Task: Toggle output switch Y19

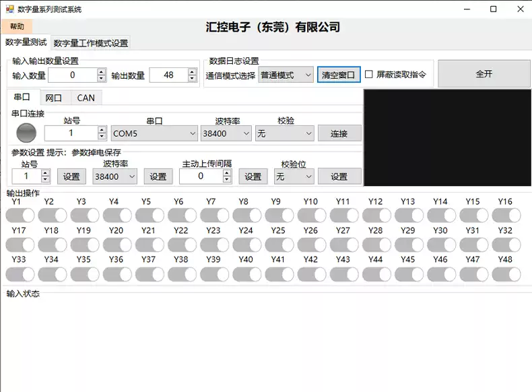Action: [x=85, y=244]
